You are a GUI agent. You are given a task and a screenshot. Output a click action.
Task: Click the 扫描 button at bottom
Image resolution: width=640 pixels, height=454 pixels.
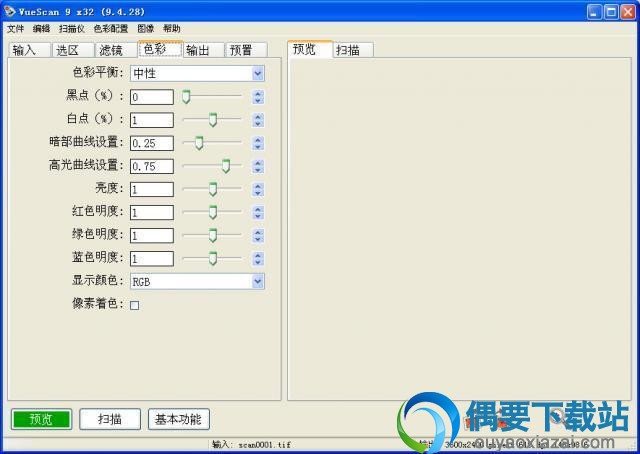(x=110, y=419)
